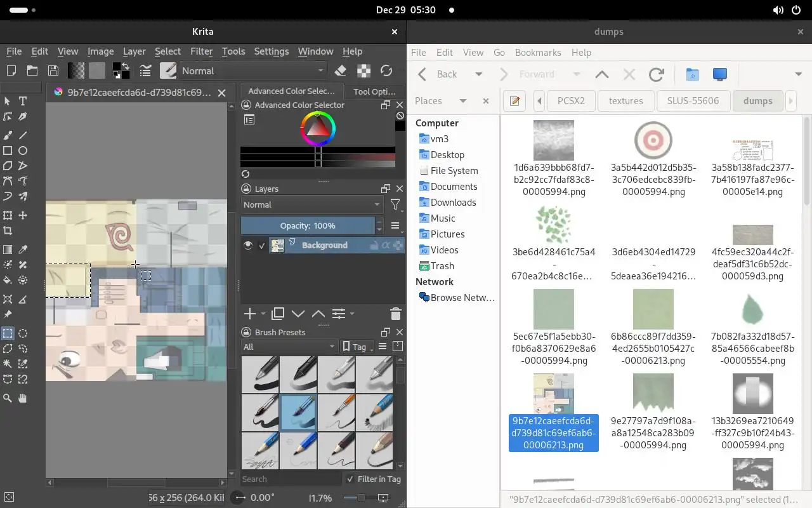Create a new document in Krita
The height and width of the screenshot is (508, 812).
click(x=11, y=70)
